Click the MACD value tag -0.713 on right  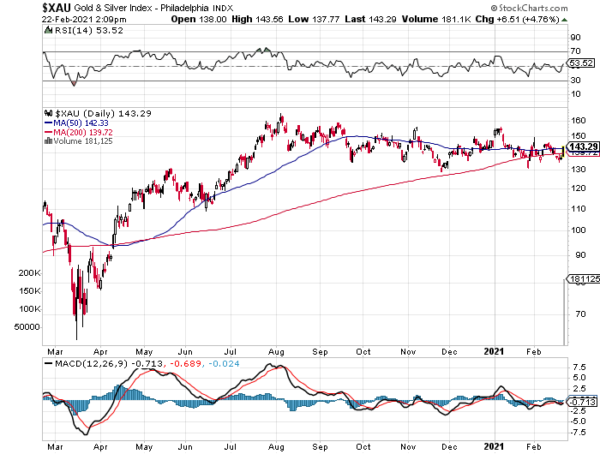coord(581,402)
